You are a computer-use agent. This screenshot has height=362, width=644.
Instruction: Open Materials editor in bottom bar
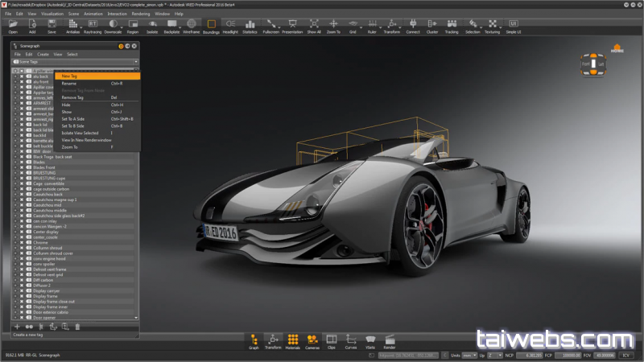pyautogui.click(x=293, y=341)
